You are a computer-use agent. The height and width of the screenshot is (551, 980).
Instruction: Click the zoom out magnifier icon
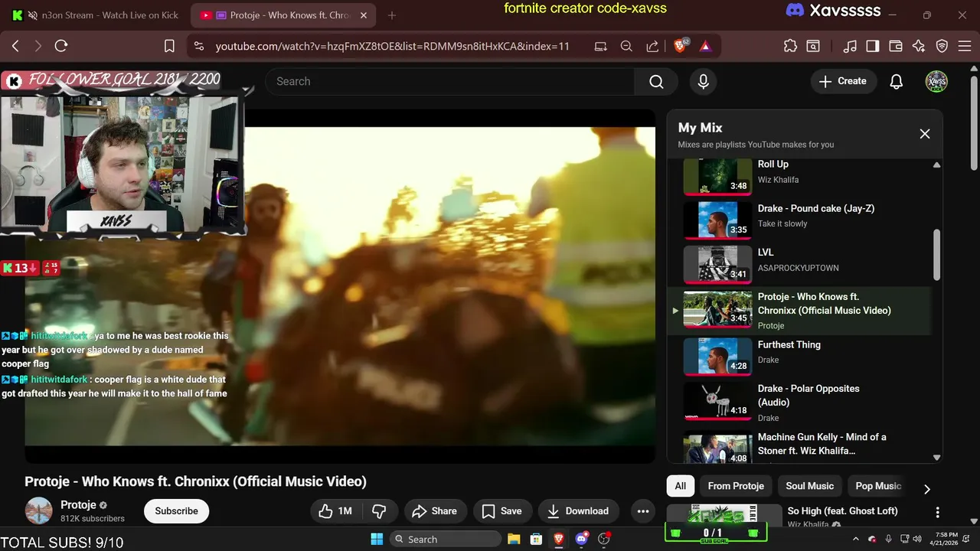click(626, 46)
